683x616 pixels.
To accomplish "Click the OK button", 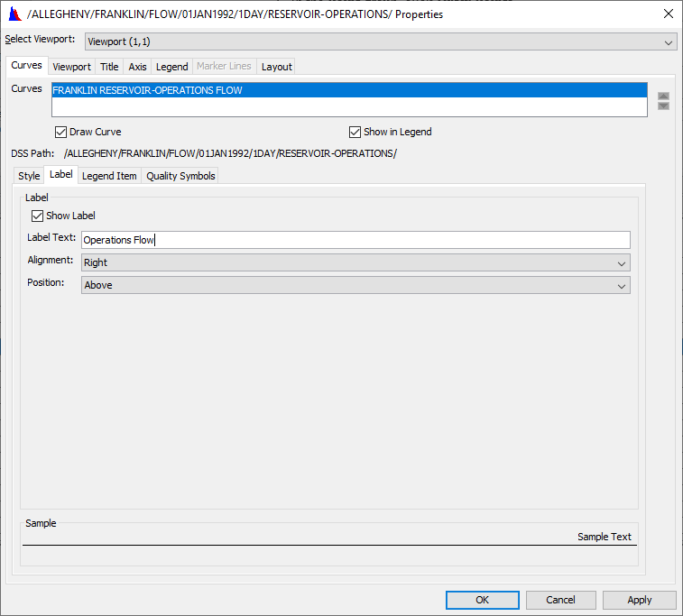I will click(482, 600).
